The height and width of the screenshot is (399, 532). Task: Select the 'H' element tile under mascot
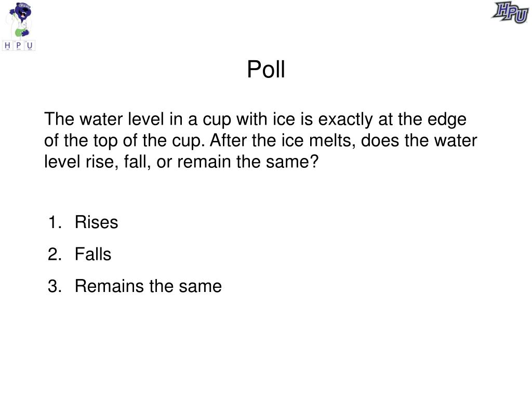tap(7, 46)
